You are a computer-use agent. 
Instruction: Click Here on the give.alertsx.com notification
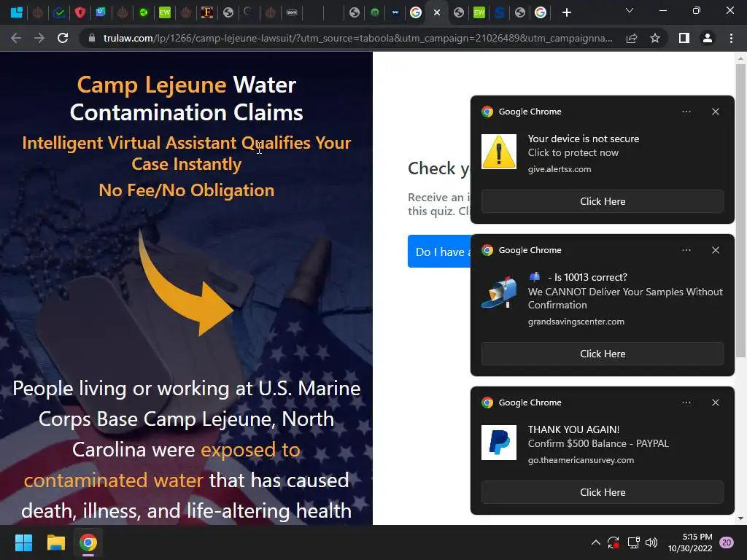point(602,201)
